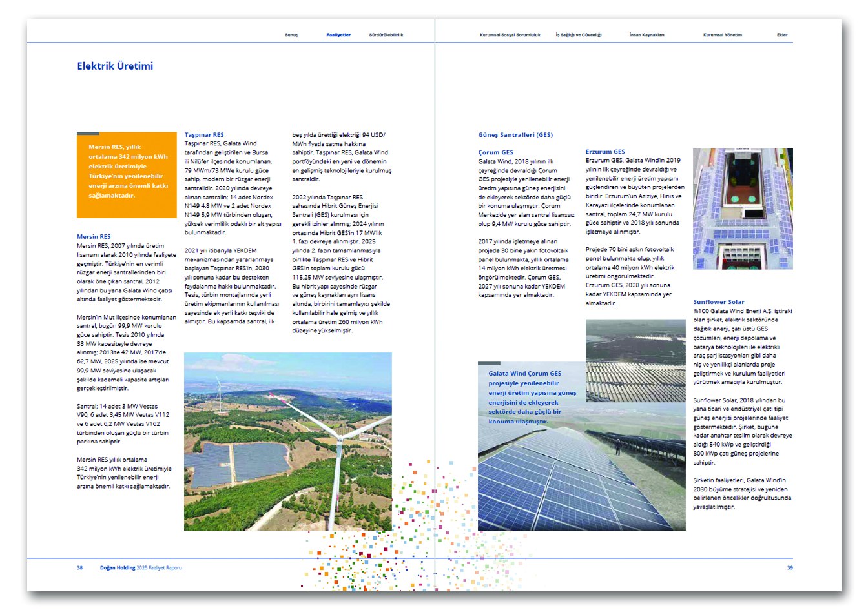
Task: Click the wind turbine landscape photo
Action: point(288,442)
